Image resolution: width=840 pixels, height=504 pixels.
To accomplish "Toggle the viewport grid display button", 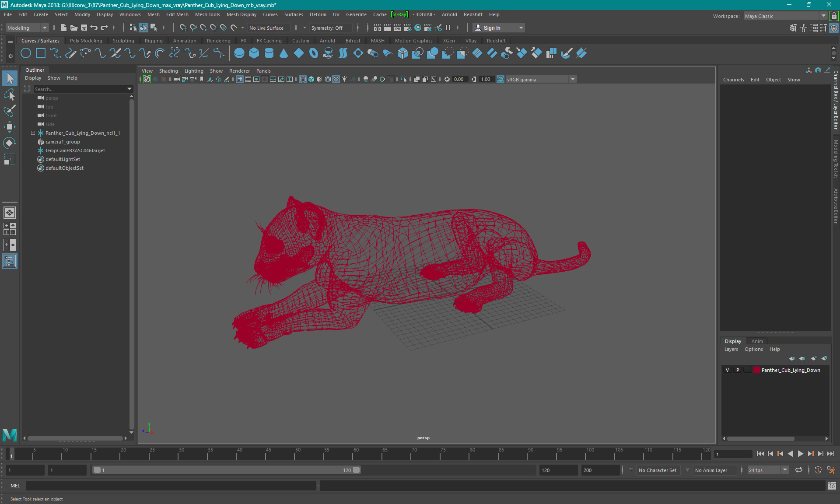I will [x=240, y=79].
